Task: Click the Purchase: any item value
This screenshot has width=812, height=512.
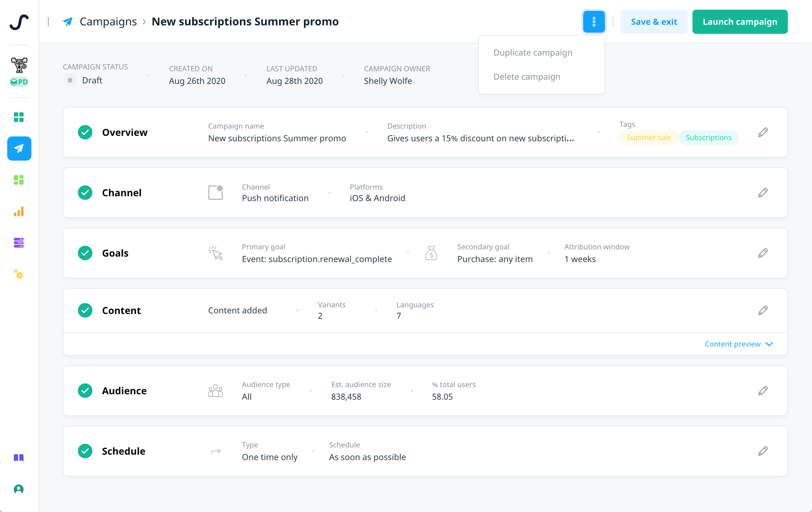Action: 495,259
